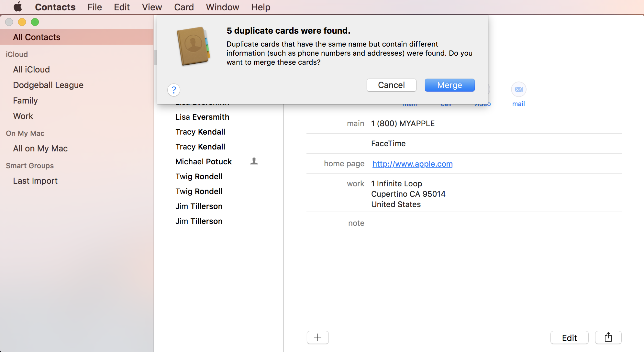Open the Apple logo menu
Viewport: 644px width, 352px height.
point(17,7)
